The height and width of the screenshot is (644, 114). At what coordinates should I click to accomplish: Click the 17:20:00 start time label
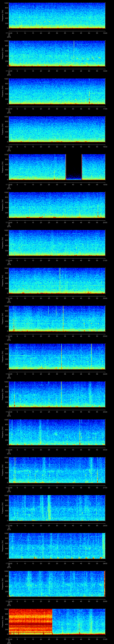[x=9, y=260]
